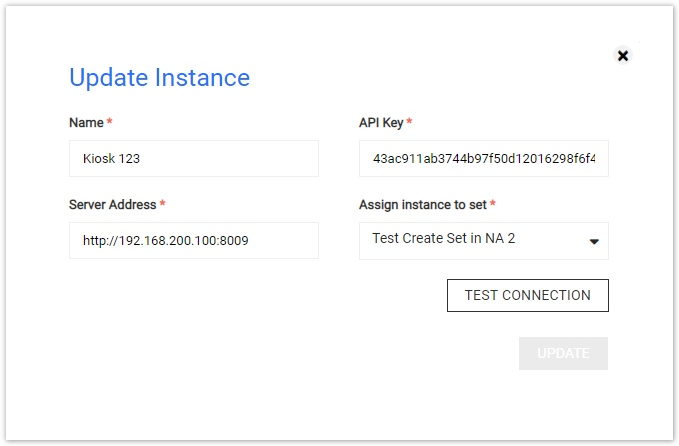Screen dimensions: 679x446
Task: Click the Name field label
Action: point(86,123)
